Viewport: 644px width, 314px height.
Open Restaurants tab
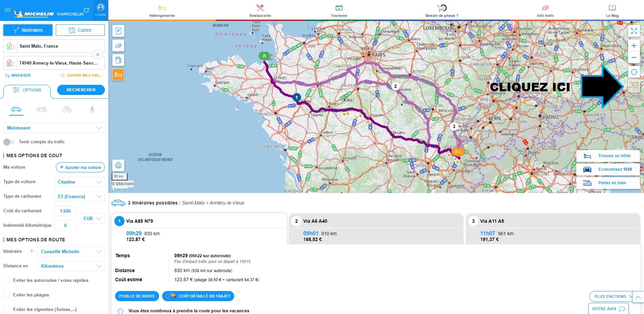260,11
